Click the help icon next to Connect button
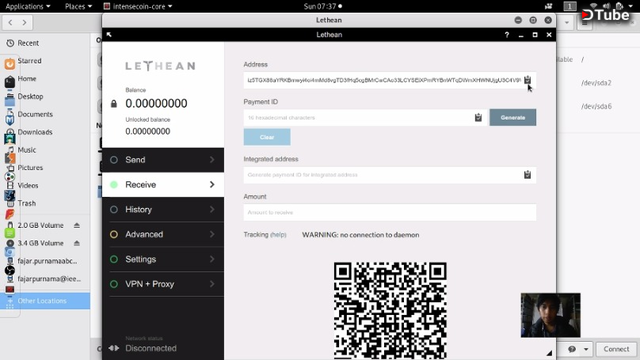Image resolution: width=640 pixels, height=360 pixels. [x=572, y=349]
